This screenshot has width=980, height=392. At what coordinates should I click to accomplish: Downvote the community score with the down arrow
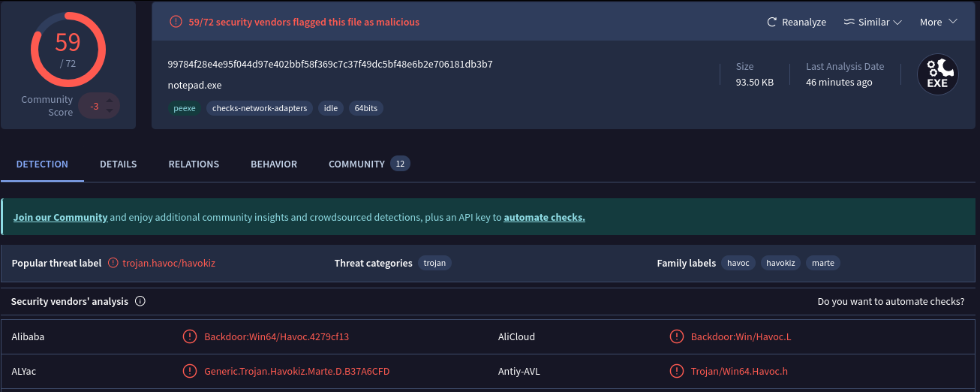[x=110, y=112]
